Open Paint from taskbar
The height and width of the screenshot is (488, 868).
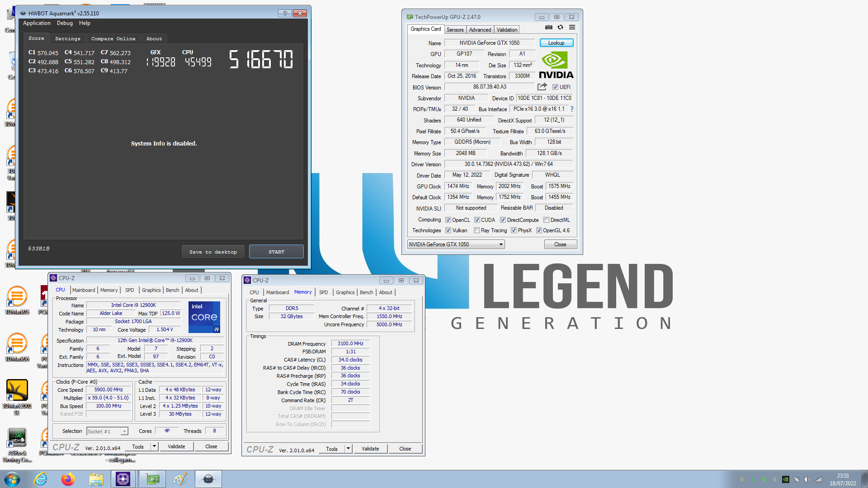point(180,479)
